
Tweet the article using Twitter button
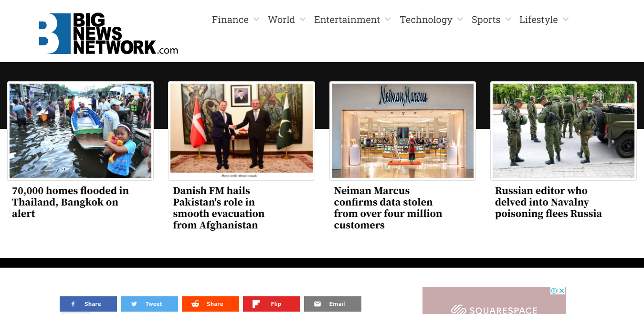pyautogui.click(x=149, y=304)
